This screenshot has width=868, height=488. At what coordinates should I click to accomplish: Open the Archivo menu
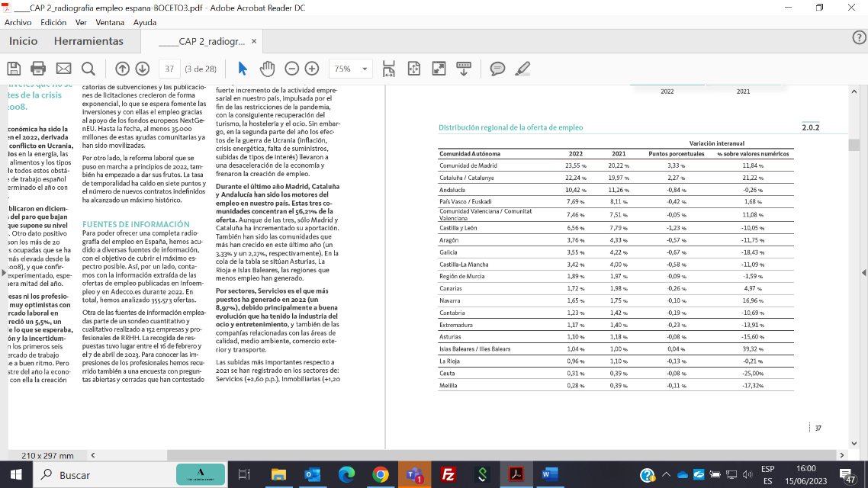[x=18, y=22]
